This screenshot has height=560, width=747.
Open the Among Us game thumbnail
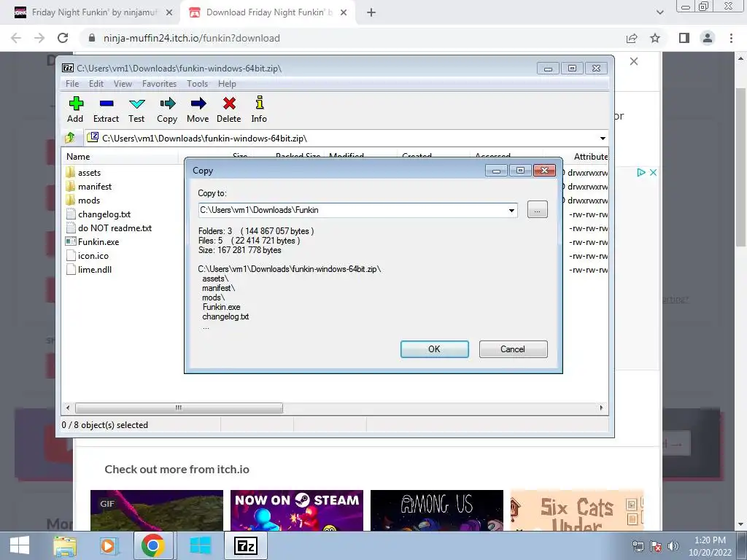[437, 510]
